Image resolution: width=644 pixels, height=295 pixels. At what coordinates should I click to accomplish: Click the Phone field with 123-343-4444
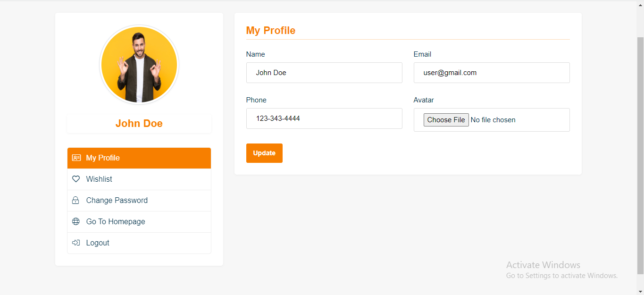(x=324, y=118)
